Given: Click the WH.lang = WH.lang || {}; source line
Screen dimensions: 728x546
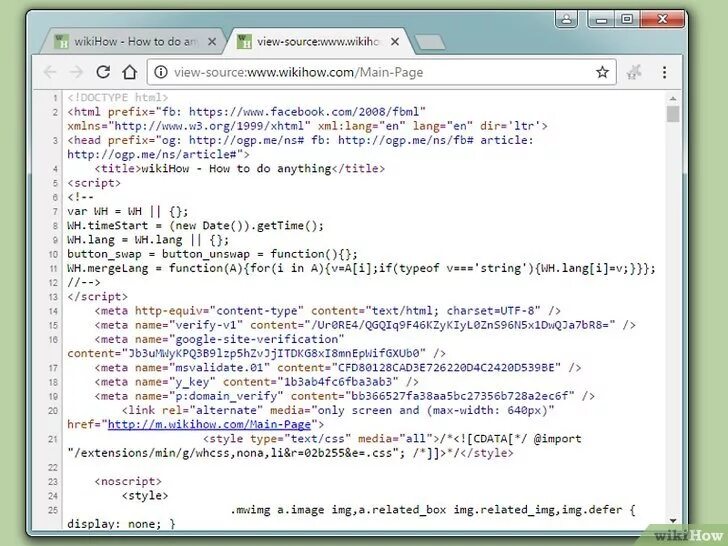Looking at the screenshot, I should (148, 240).
